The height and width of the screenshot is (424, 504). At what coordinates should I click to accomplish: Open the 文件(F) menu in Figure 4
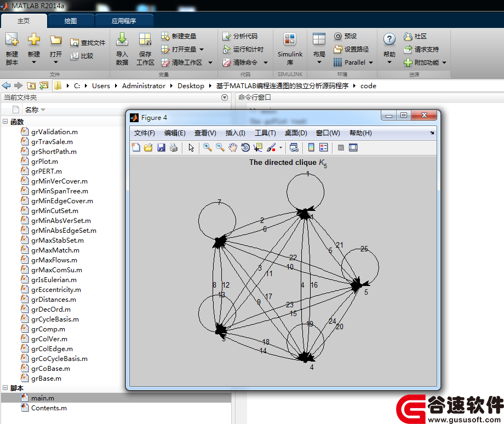144,133
